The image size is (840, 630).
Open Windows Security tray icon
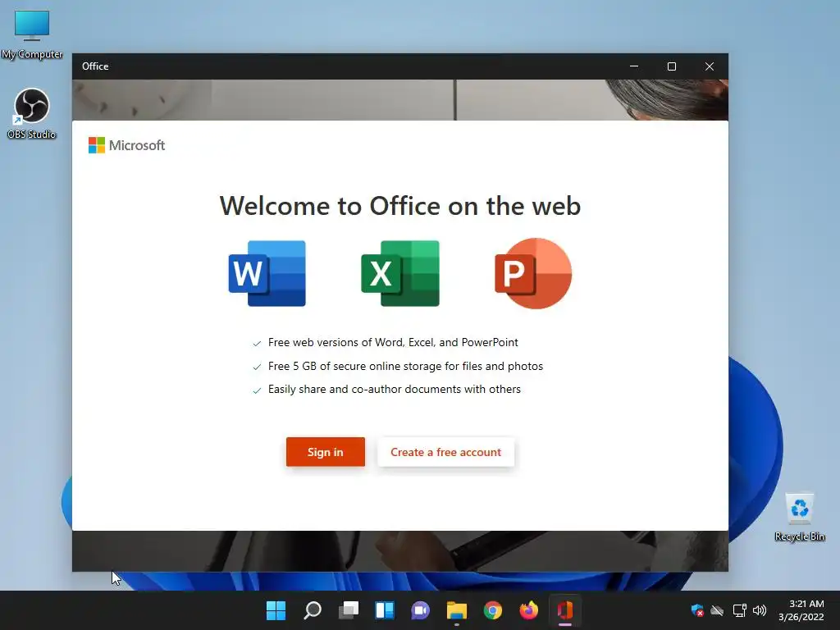tap(697, 610)
